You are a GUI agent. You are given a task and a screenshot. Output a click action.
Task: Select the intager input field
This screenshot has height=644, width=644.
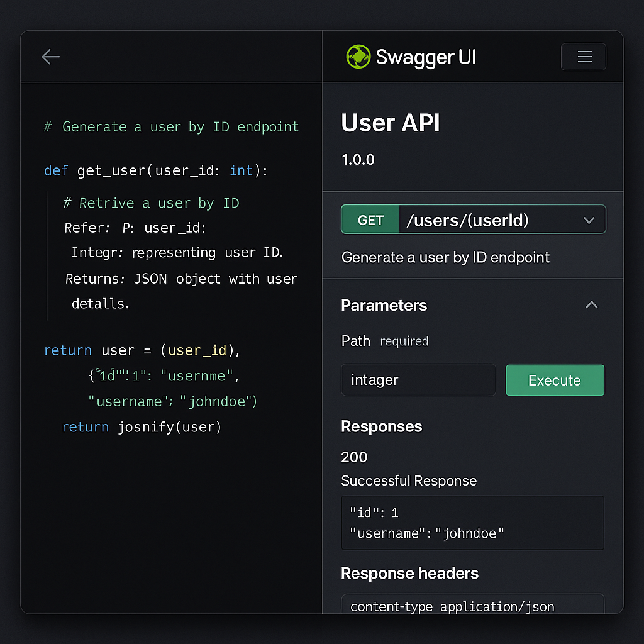(418, 380)
